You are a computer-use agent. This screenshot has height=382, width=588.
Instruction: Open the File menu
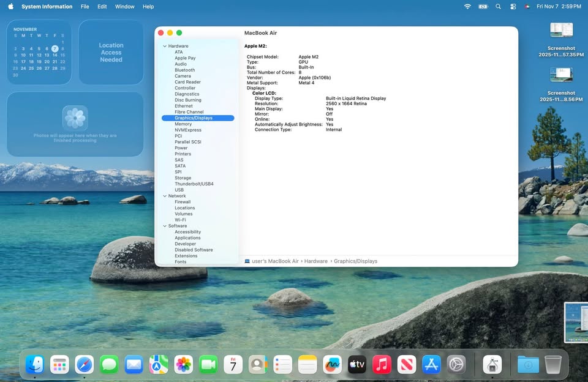click(x=85, y=7)
